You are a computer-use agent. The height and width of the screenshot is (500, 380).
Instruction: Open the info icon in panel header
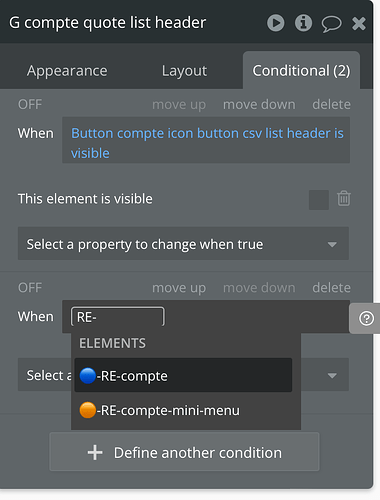pos(303,23)
